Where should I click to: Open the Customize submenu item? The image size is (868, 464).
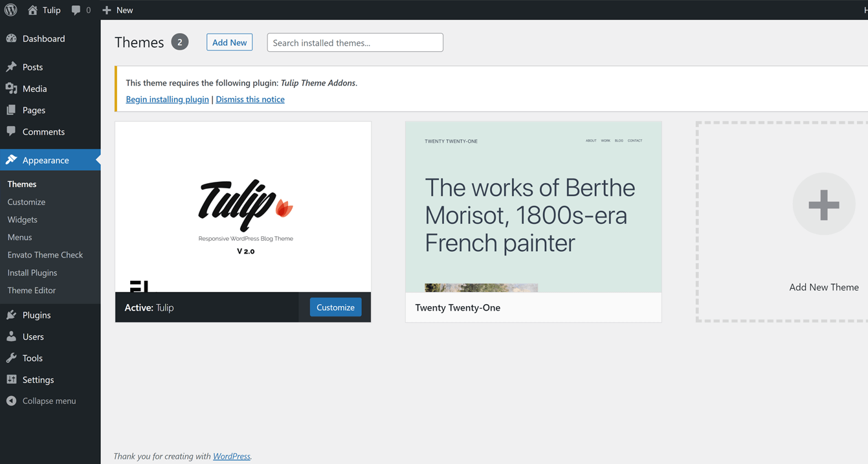[x=27, y=202]
